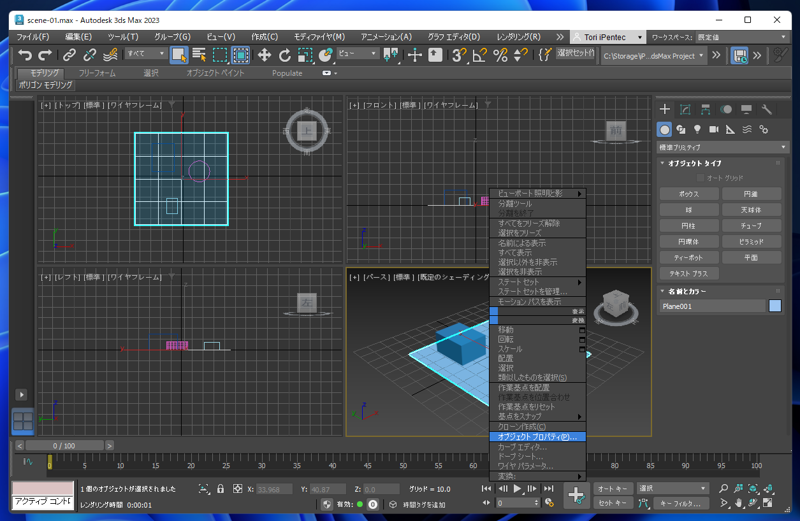Image resolution: width=800 pixels, height=521 pixels.
Task: Click the 0 / 100 time slider handle
Action: (64, 445)
